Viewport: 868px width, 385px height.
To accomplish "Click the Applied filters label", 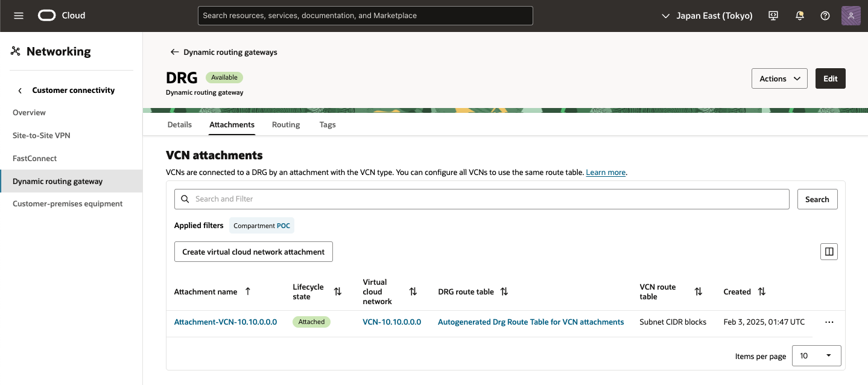I will [x=199, y=226].
